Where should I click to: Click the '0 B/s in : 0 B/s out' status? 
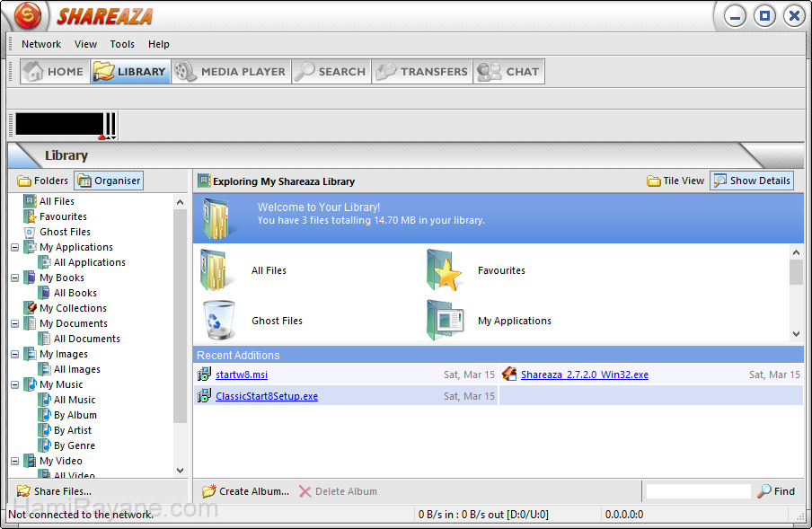tap(483, 515)
